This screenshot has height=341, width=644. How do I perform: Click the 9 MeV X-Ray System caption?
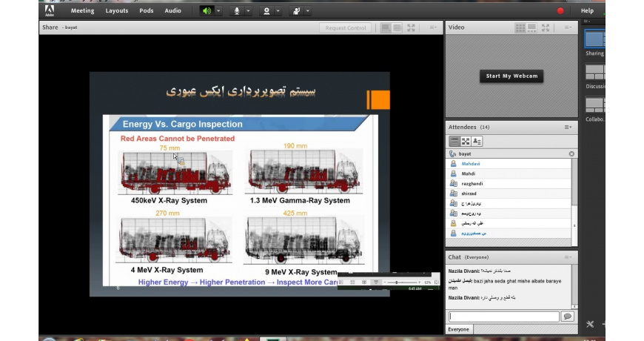301,272
